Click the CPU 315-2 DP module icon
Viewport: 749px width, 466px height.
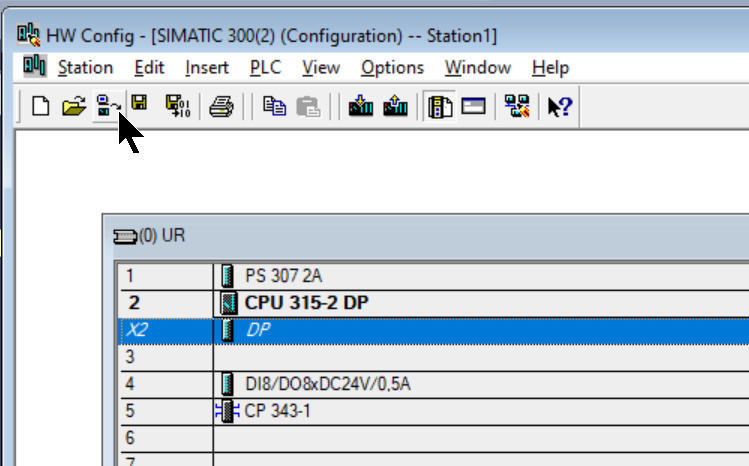click(229, 303)
